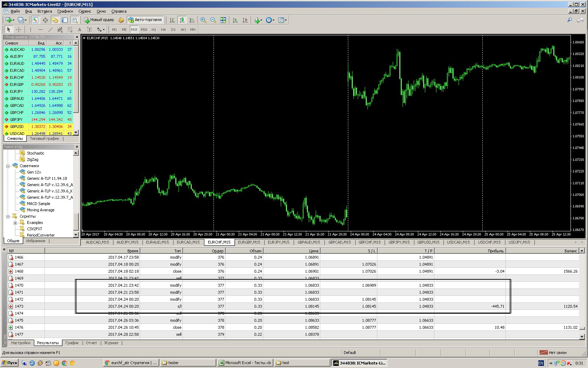Screen dimensions: 588x368
Task: Open the Сервис menu
Action: 84,11
